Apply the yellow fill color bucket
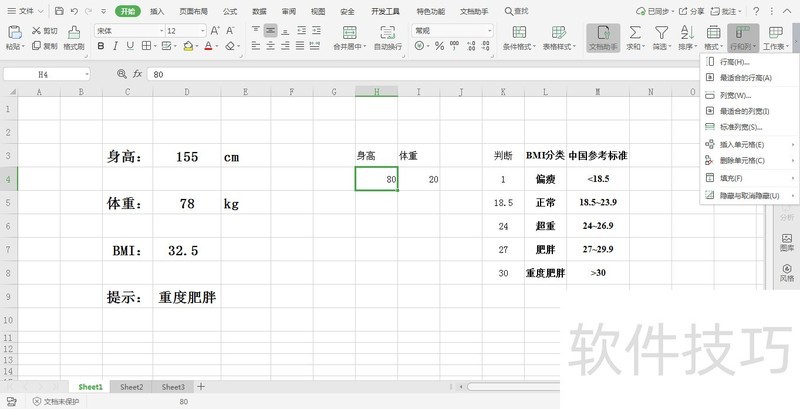The width and height of the screenshot is (800, 409). click(188, 46)
